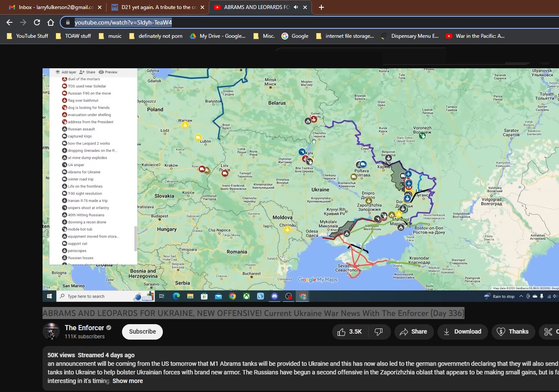Open the TOAW stuff bookmark folder
The width and height of the screenshot is (559, 392).
(x=73, y=36)
